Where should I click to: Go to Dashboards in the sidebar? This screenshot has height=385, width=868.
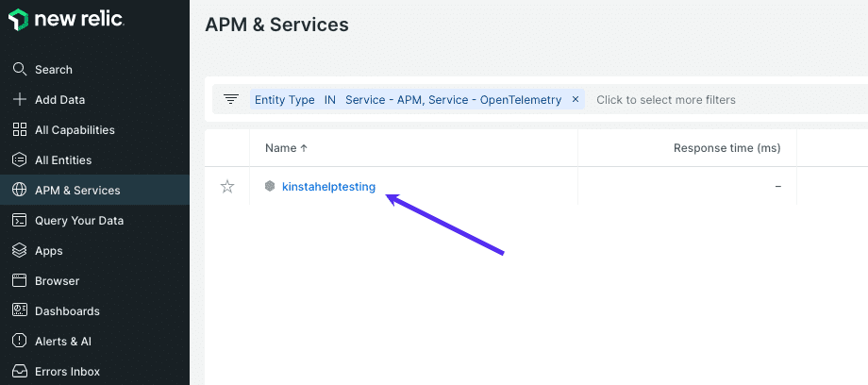[x=67, y=311]
